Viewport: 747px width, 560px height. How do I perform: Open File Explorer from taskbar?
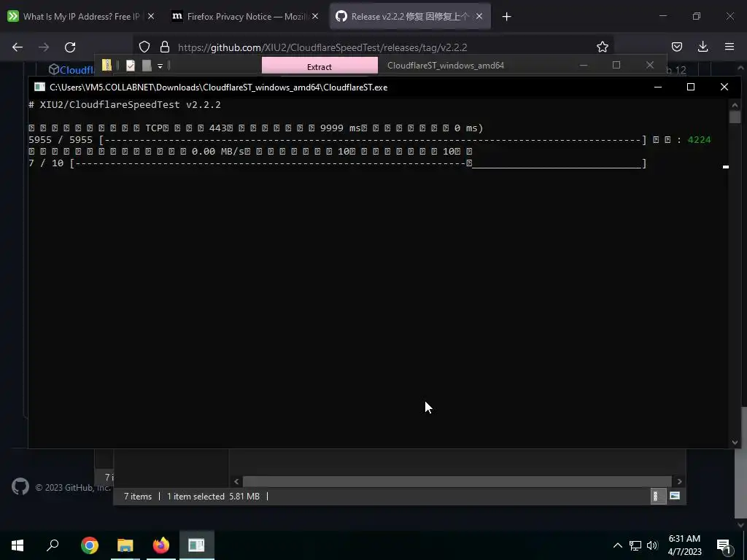(x=125, y=545)
